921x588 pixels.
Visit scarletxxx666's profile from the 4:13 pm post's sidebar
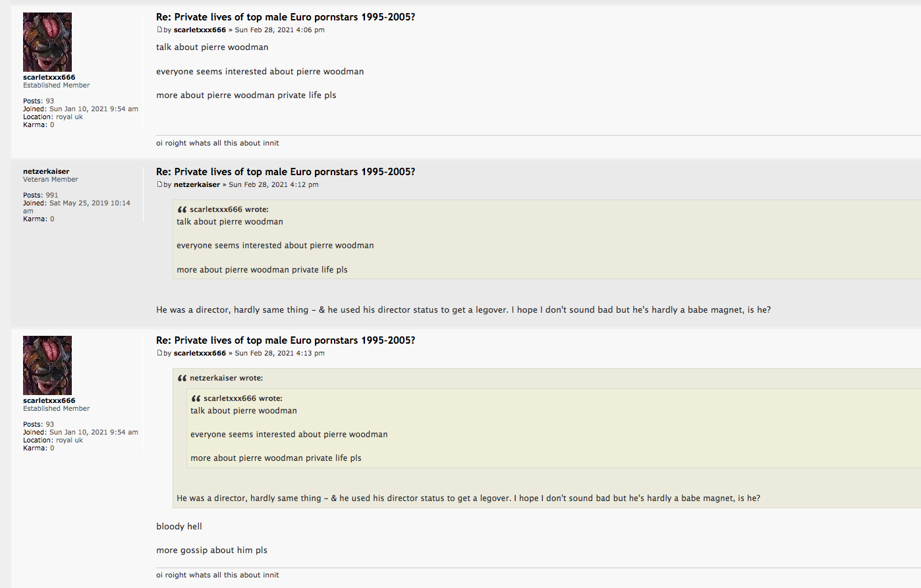49,400
